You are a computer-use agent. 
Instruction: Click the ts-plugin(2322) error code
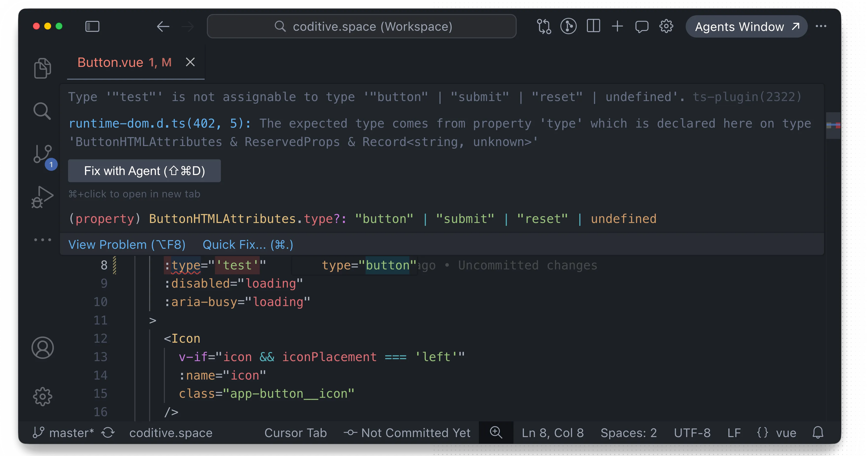coord(747,97)
